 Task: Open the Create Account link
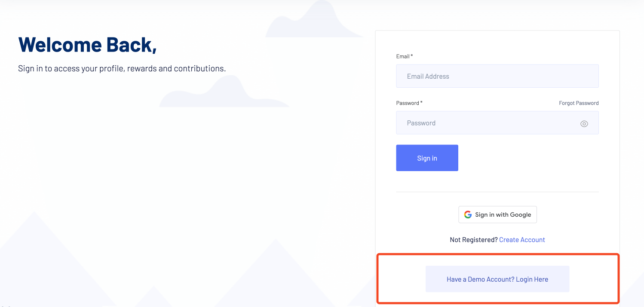522,239
